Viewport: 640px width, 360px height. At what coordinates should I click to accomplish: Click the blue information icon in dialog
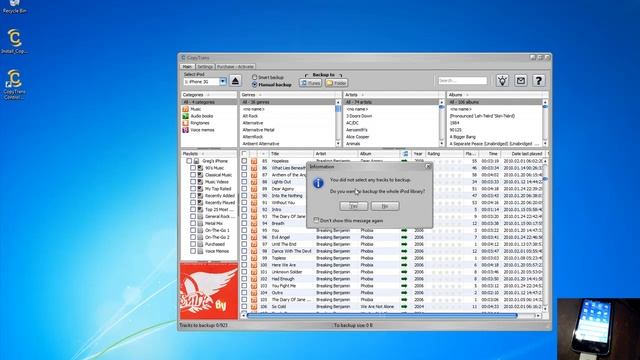[x=318, y=183]
